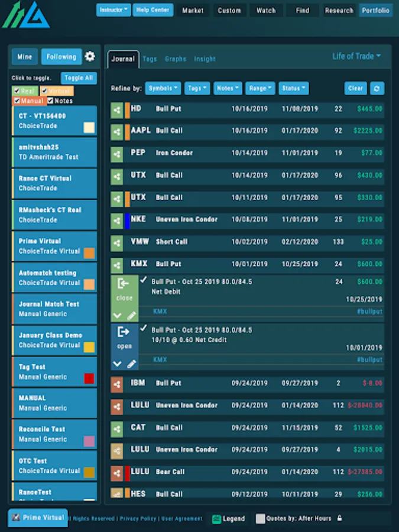Click the share icon for CAT trade
The height and width of the screenshot is (532, 399).
coord(116,429)
